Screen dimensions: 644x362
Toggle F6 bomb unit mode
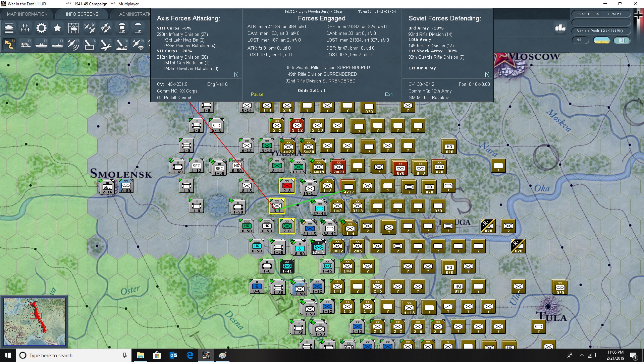coord(90,44)
